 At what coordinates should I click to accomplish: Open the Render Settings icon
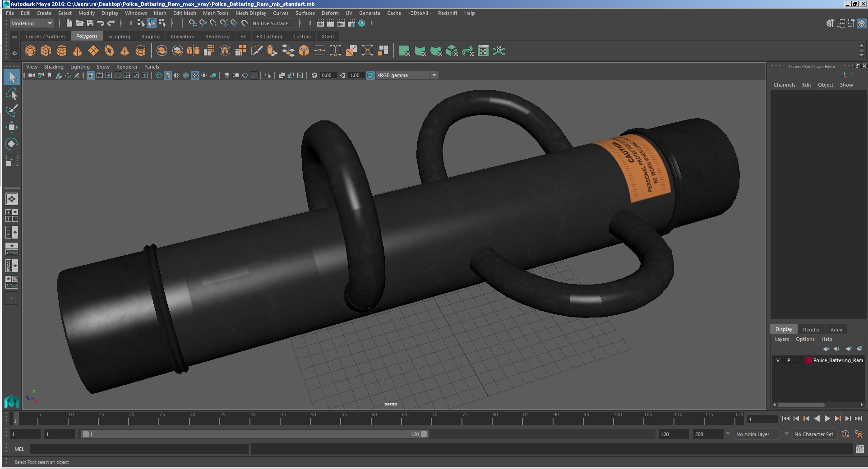[x=351, y=23]
